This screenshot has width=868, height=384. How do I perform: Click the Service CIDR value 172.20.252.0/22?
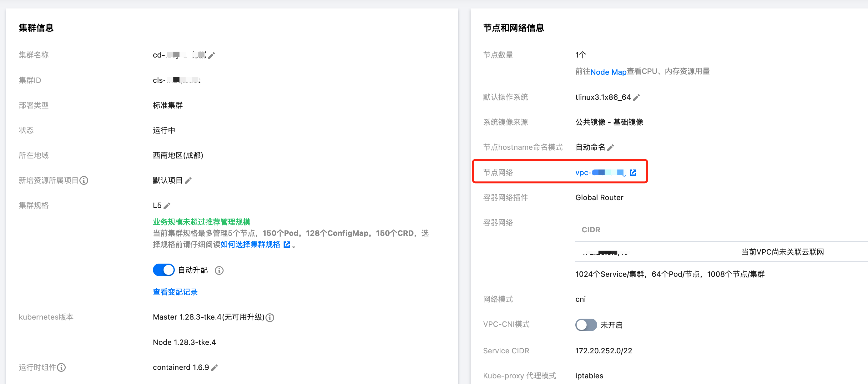[603, 351]
